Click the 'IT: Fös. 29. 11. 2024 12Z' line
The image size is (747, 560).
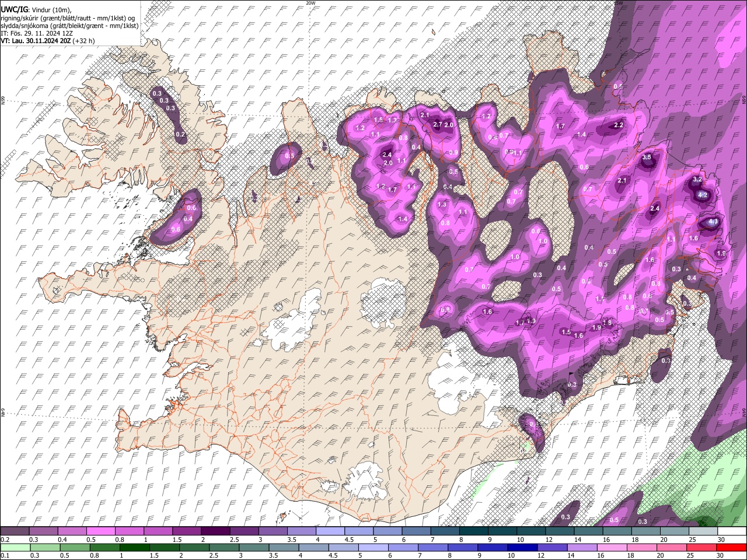pos(37,33)
